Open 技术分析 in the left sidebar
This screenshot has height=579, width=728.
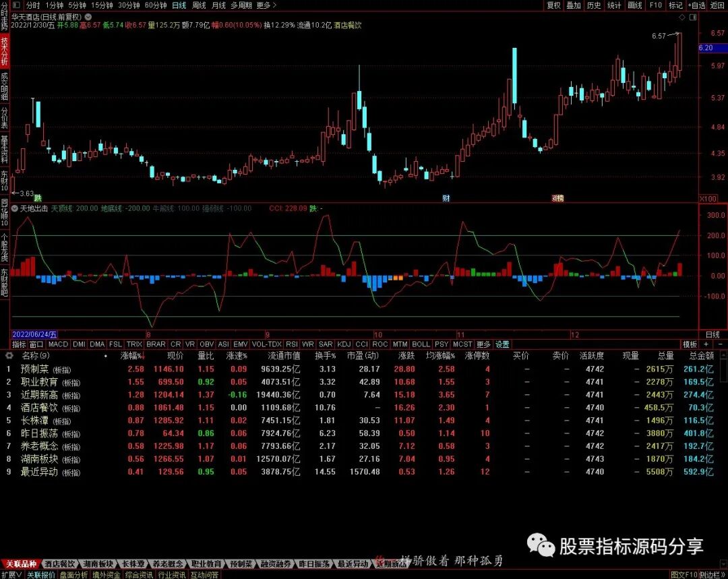tap(4, 51)
